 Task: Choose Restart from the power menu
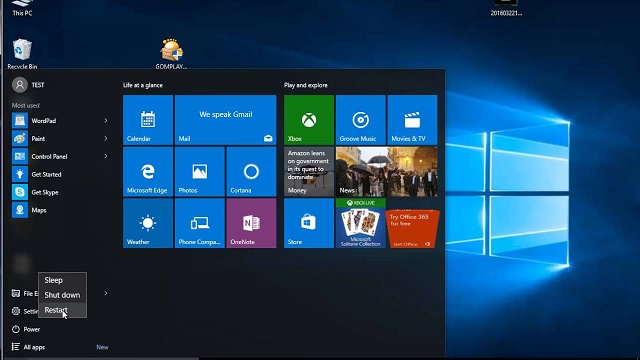62,310
